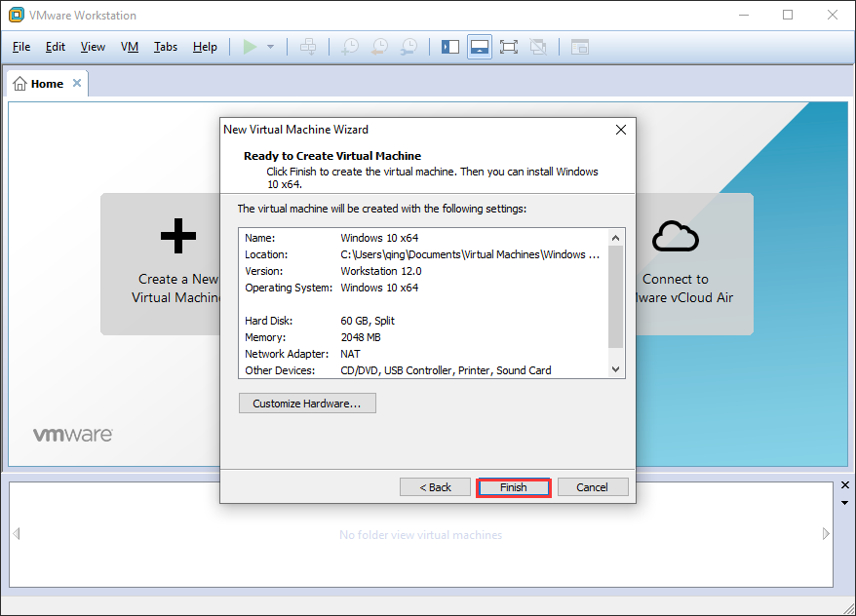Open the Snapshot Manager toolbar icon

coord(409,47)
